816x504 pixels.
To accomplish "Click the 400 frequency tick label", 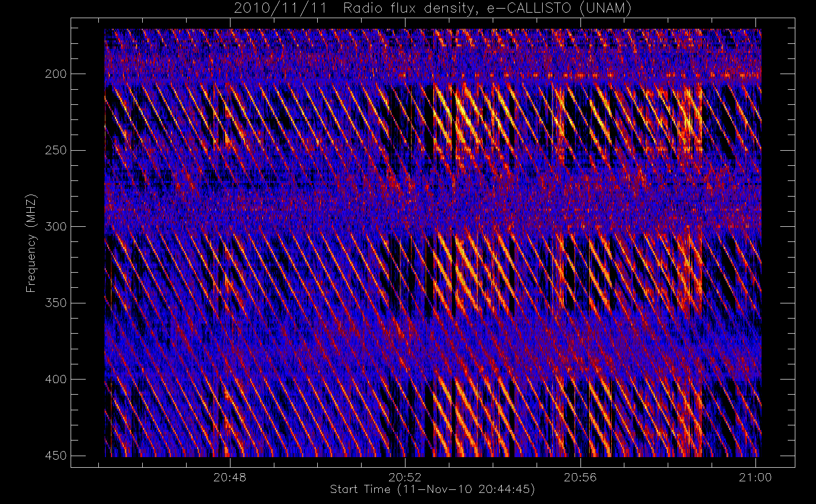I will pyautogui.click(x=55, y=379).
